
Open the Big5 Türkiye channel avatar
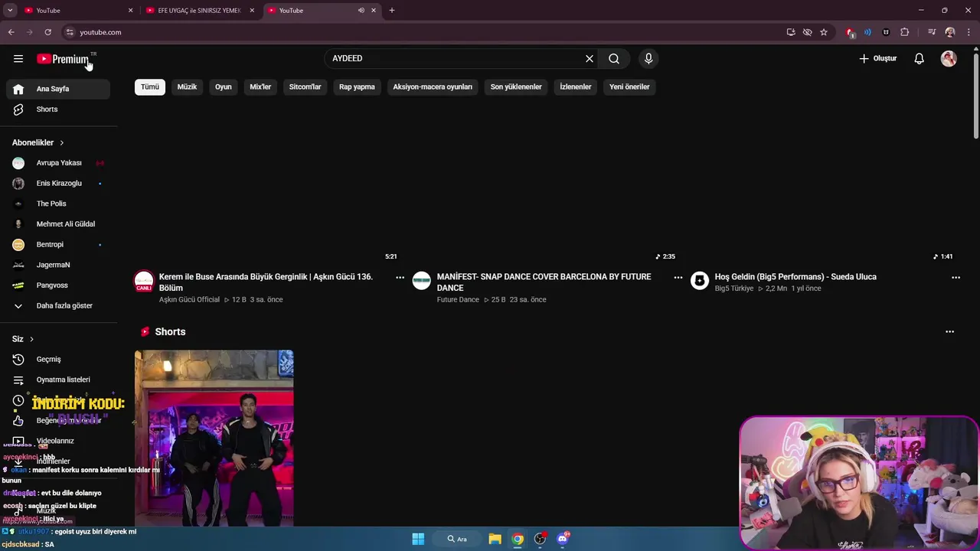tap(700, 282)
